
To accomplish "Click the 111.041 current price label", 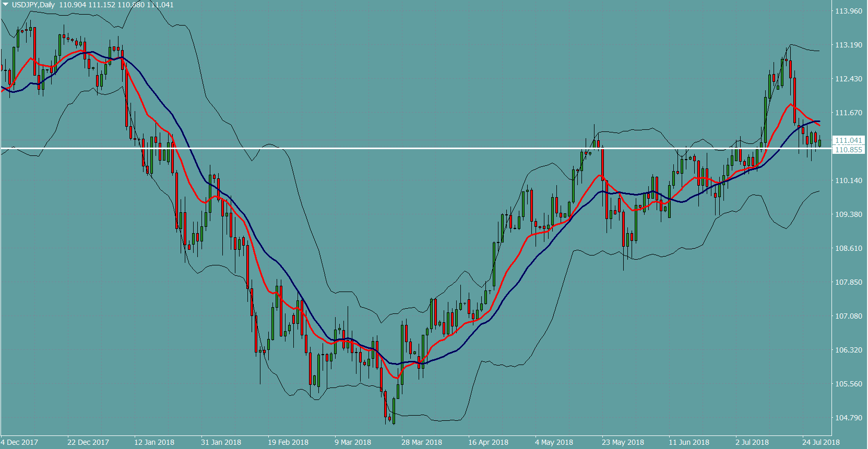I will tap(848, 140).
